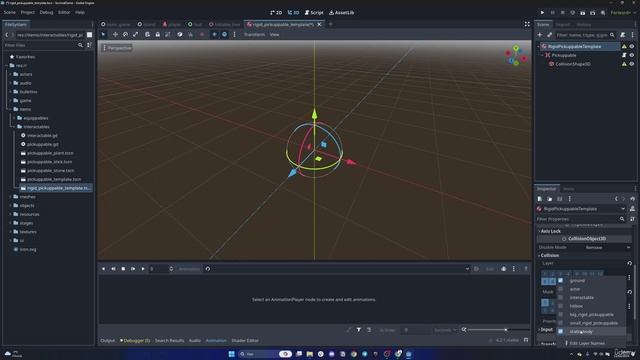Select the Select Mode arrow tool
Viewport: 640px width, 360px height.
tap(103, 35)
